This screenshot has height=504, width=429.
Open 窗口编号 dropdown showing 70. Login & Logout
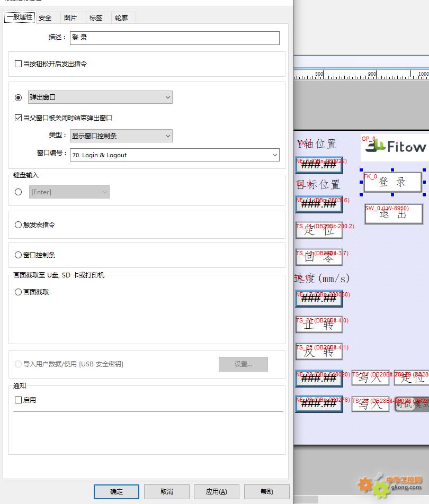point(174,155)
